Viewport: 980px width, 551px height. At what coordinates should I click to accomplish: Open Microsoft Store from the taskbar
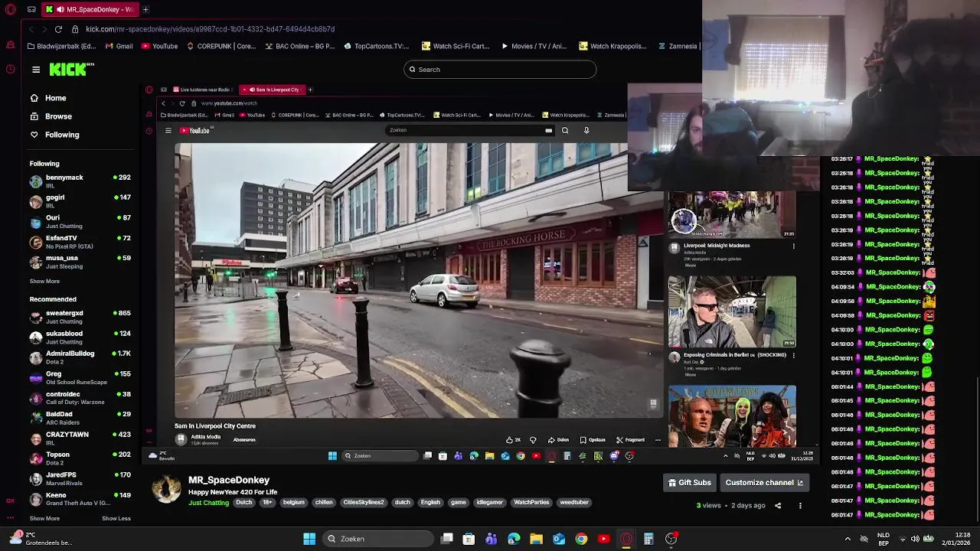(469, 539)
